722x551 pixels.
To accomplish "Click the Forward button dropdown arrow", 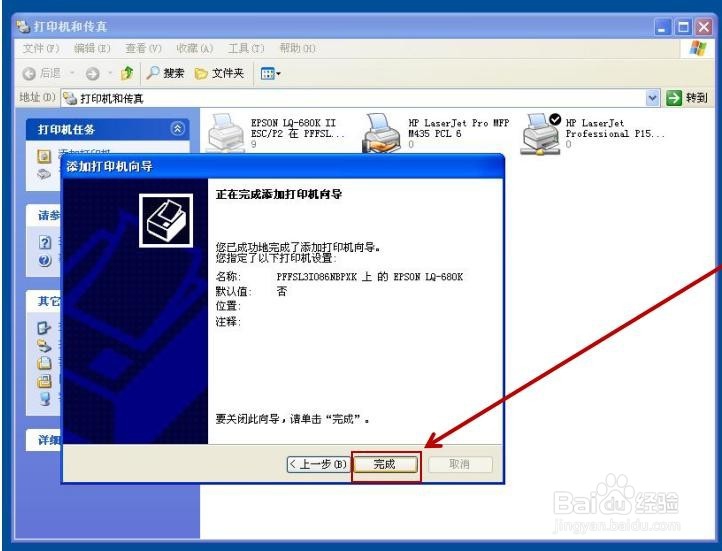I will coord(110,73).
